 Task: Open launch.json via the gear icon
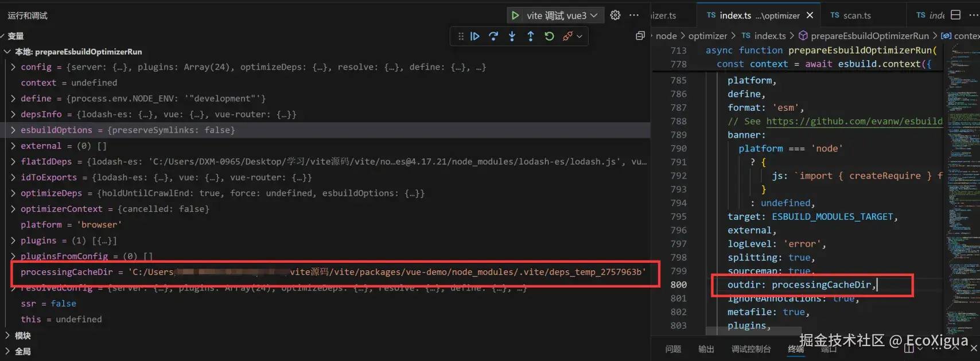click(x=615, y=15)
